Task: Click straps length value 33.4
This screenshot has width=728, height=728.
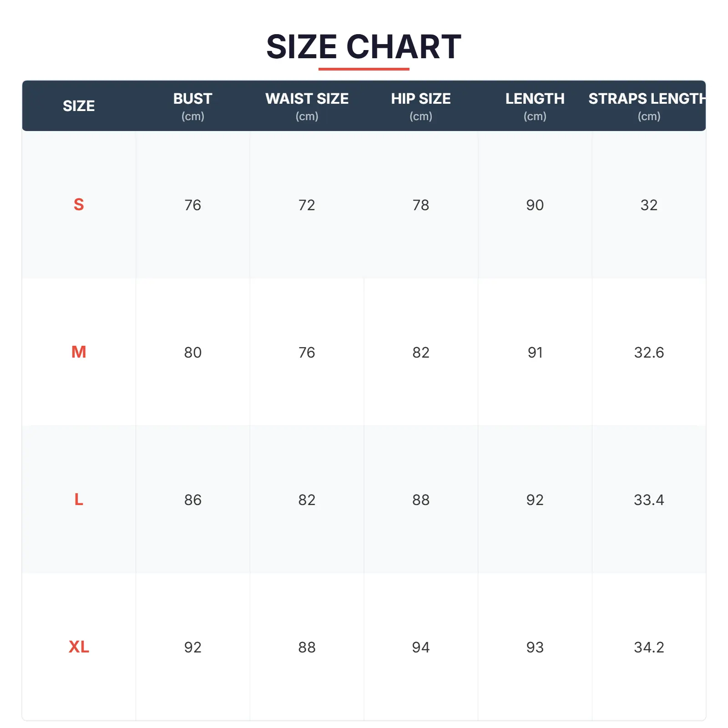Action: tap(649, 500)
